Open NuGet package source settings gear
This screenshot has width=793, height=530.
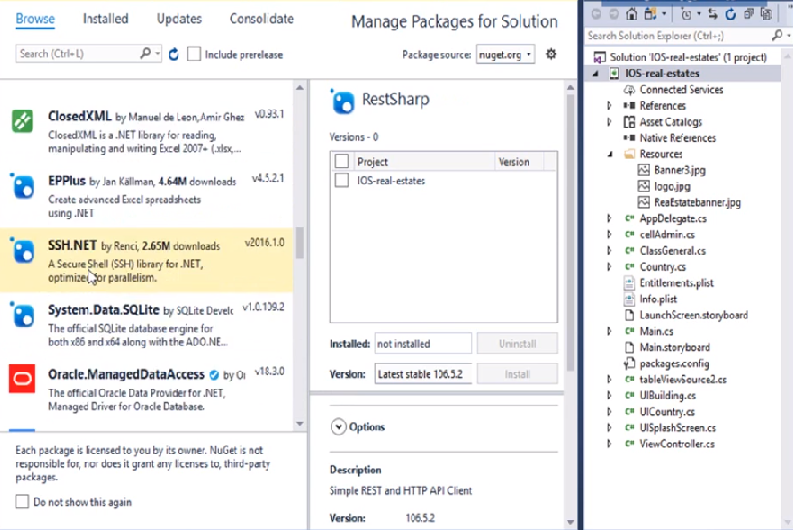pyautogui.click(x=551, y=54)
